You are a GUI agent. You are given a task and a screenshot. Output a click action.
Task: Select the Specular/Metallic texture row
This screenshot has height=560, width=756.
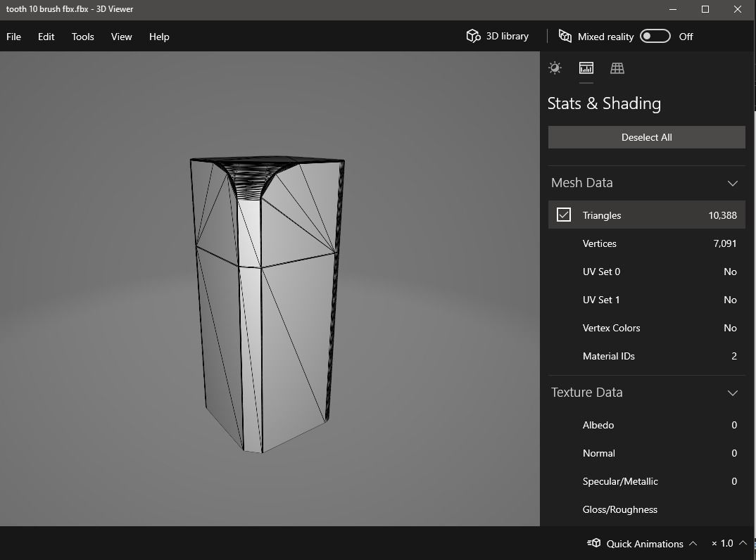point(647,481)
